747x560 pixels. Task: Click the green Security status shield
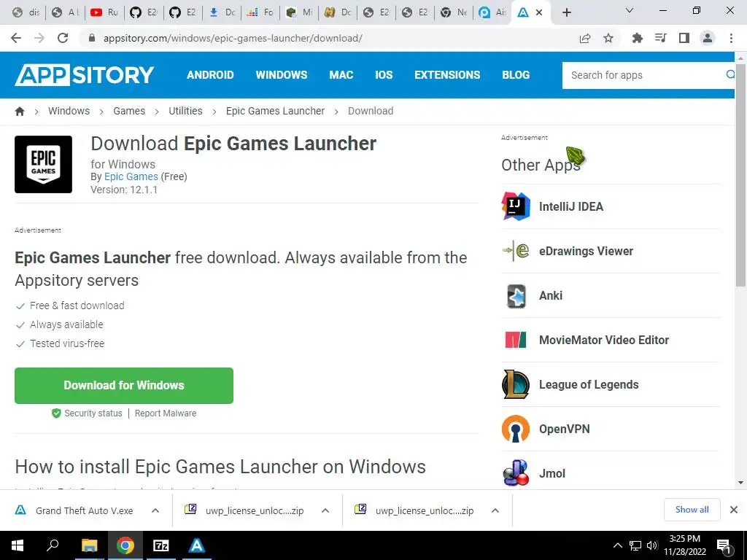point(56,413)
